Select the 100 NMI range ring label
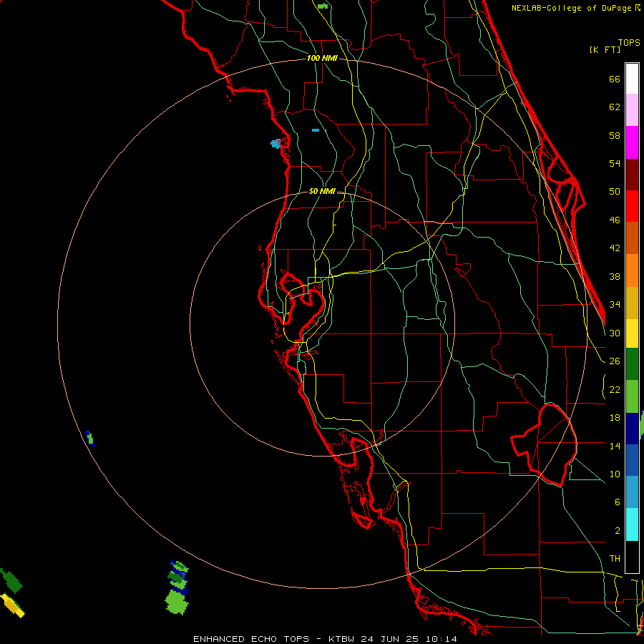 tap(322, 59)
